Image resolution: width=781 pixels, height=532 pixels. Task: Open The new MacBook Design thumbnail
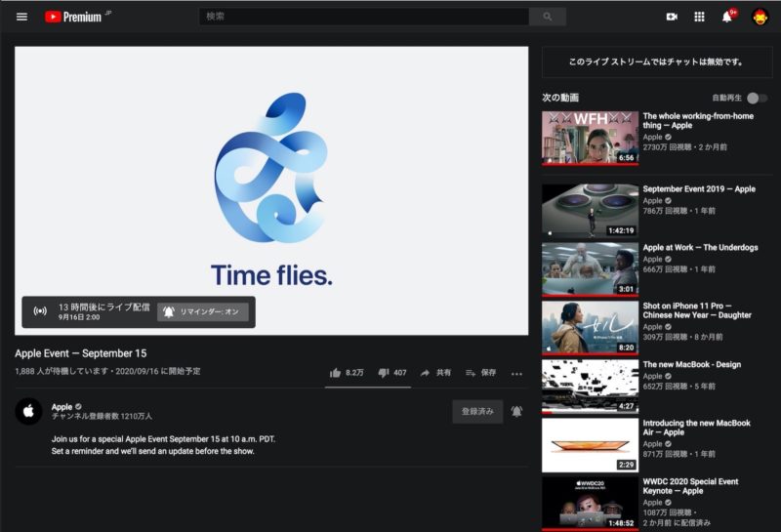point(590,387)
